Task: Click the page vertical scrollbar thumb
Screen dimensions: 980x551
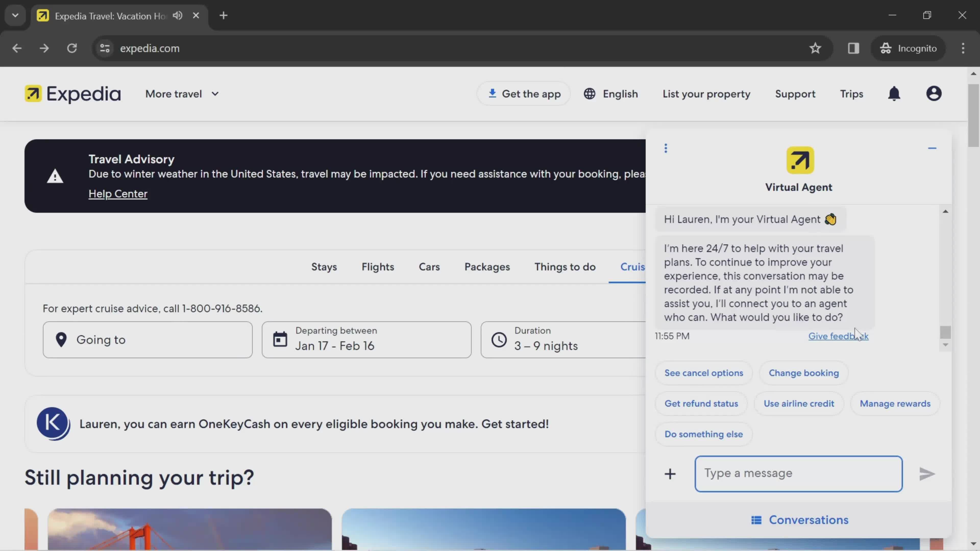Action: pyautogui.click(x=974, y=115)
